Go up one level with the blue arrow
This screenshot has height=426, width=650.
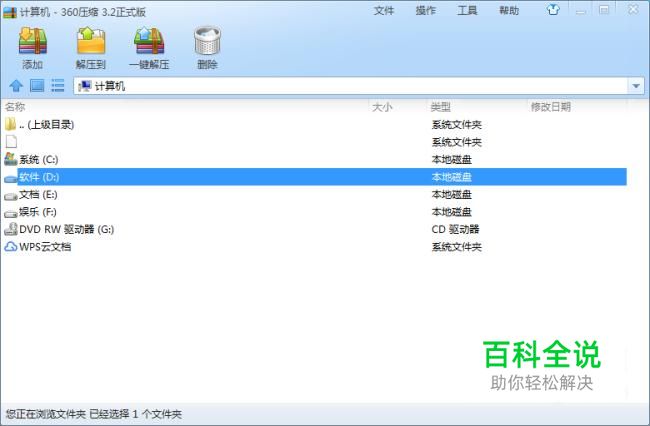tap(16, 86)
